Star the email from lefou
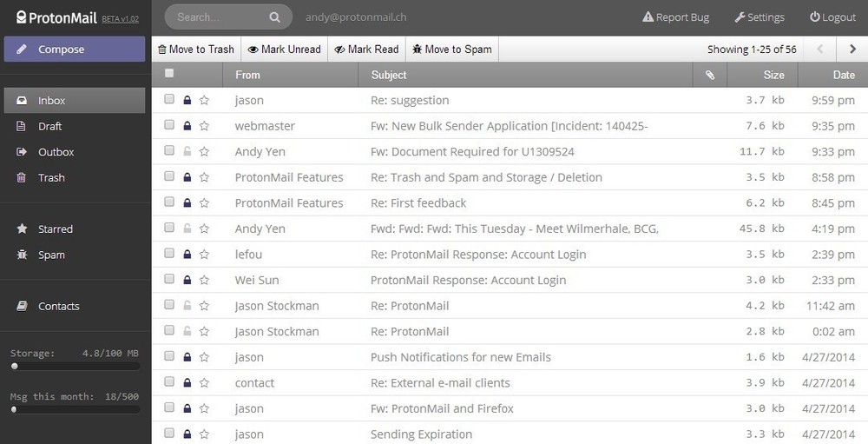 click(204, 255)
